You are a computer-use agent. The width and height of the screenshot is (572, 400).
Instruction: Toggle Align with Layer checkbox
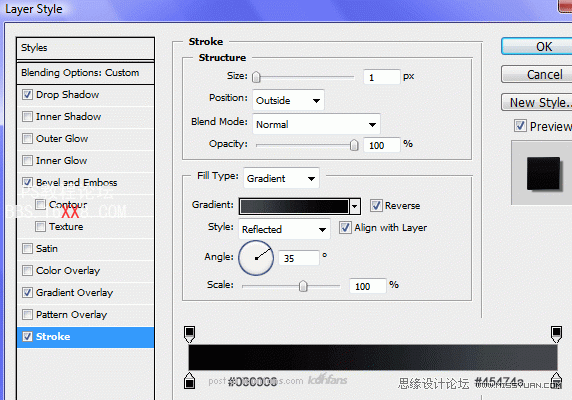point(345,228)
